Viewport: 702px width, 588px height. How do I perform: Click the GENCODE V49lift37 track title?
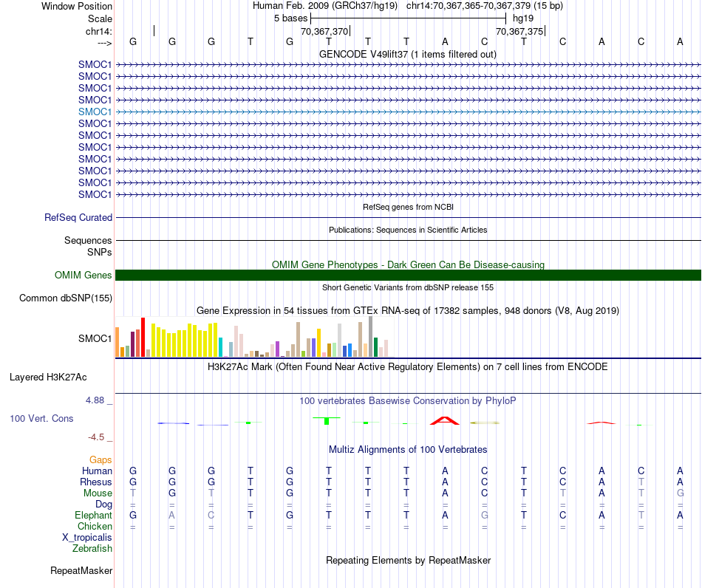click(407, 55)
